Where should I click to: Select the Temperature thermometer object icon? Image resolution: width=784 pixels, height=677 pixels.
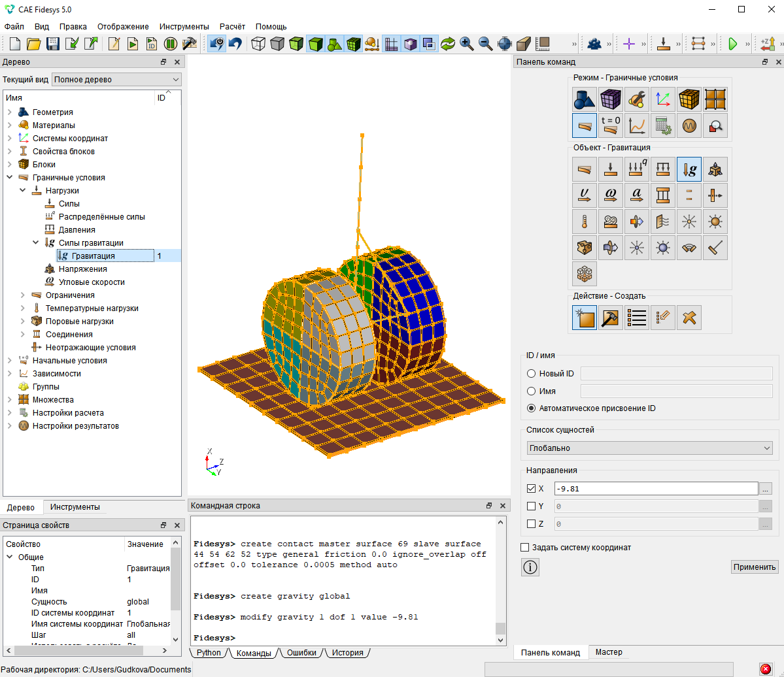coord(584,222)
